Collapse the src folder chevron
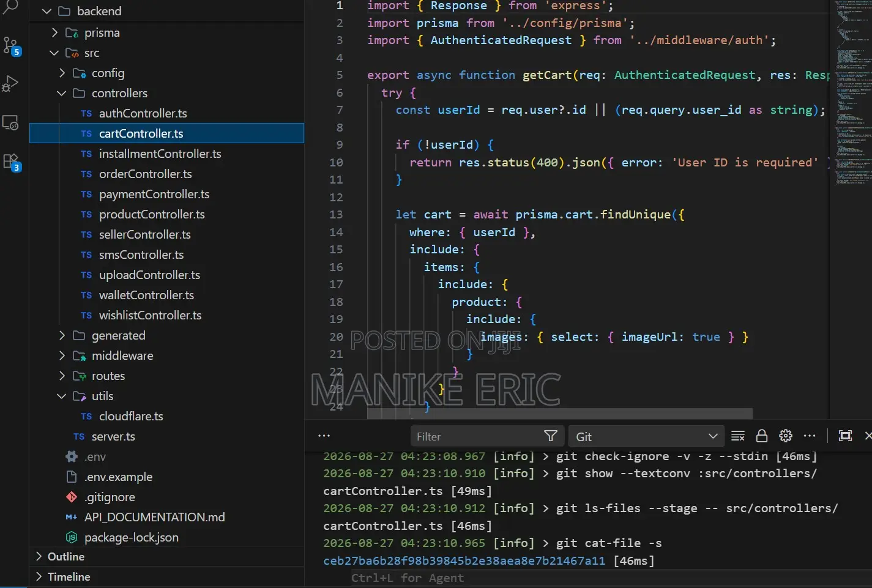Viewport: 872px width, 588px height. point(54,53)
